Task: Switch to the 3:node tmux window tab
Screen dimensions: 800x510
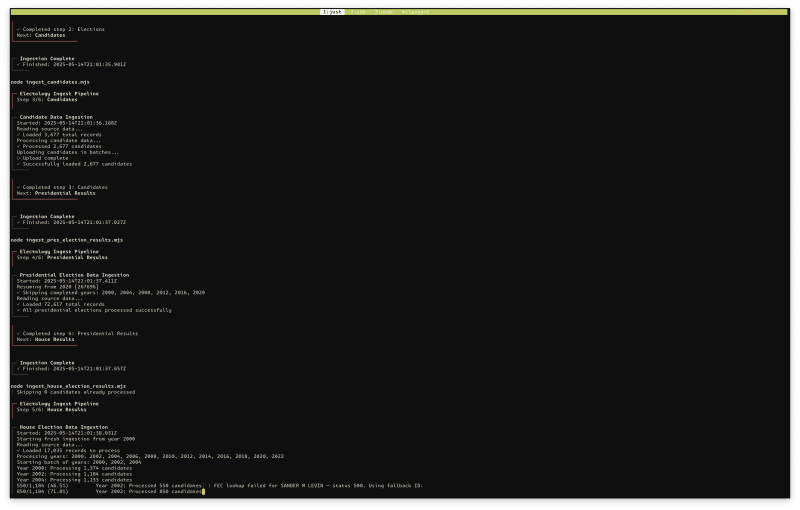Action: point(384,12)
